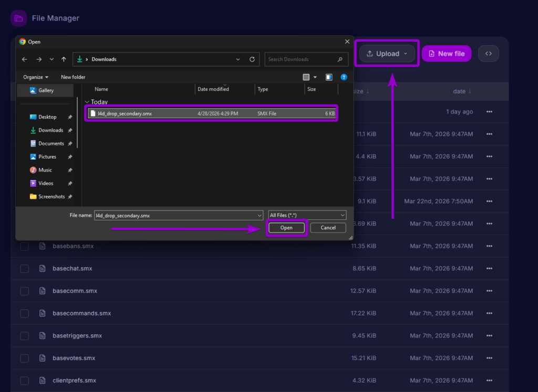Expand the Upload button dropdown chevron

pos(405,53)
